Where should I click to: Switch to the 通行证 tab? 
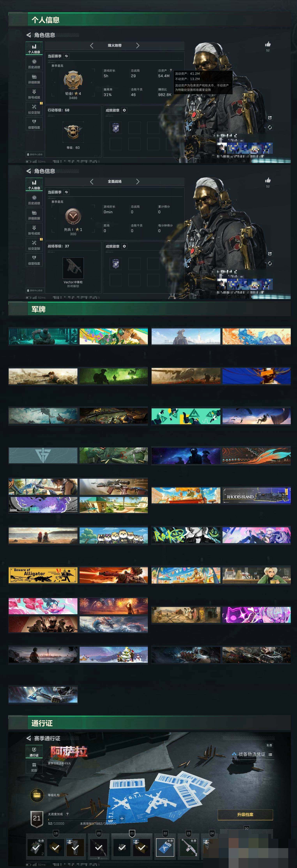[x=34, y=752]
